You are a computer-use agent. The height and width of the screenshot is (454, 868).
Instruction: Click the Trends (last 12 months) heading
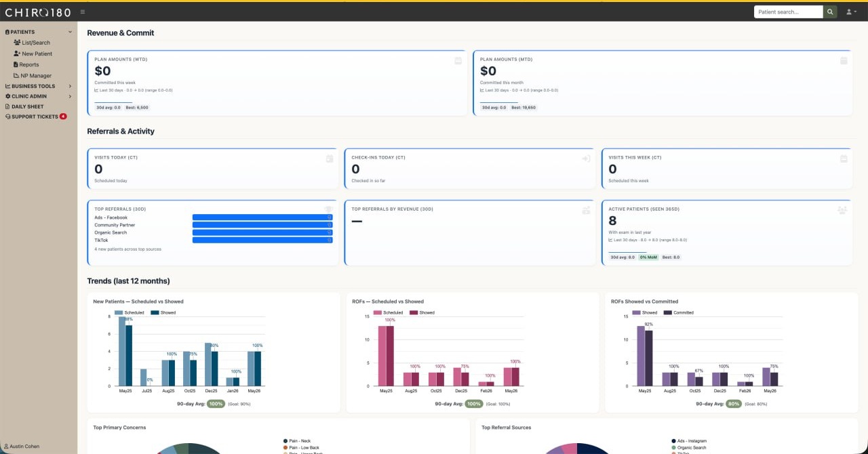pos(128,281)
